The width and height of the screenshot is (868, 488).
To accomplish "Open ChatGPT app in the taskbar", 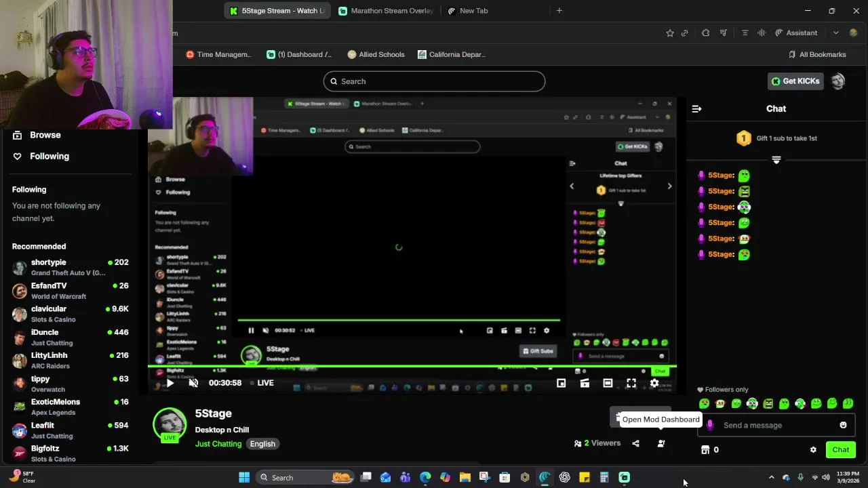I will (x=564, y=477).
